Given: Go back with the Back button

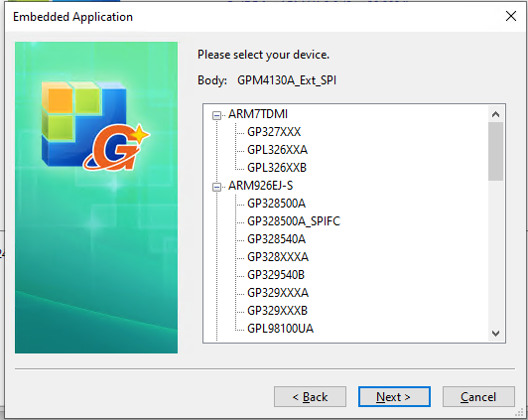Looking at the screenshot, I should click(310, 397).
